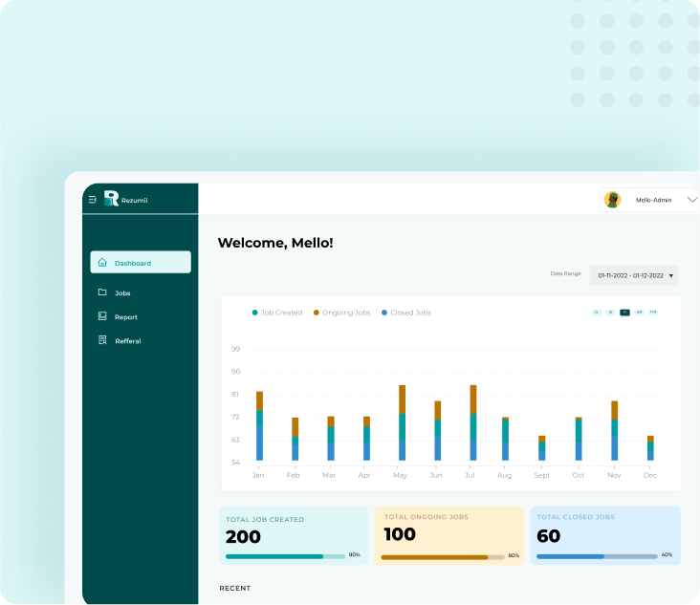This screenshot has height=605, width=700.
Task: Collapse the sidebar using the hamburger icon
Action: pyautogui.click(x=93, y=200)
